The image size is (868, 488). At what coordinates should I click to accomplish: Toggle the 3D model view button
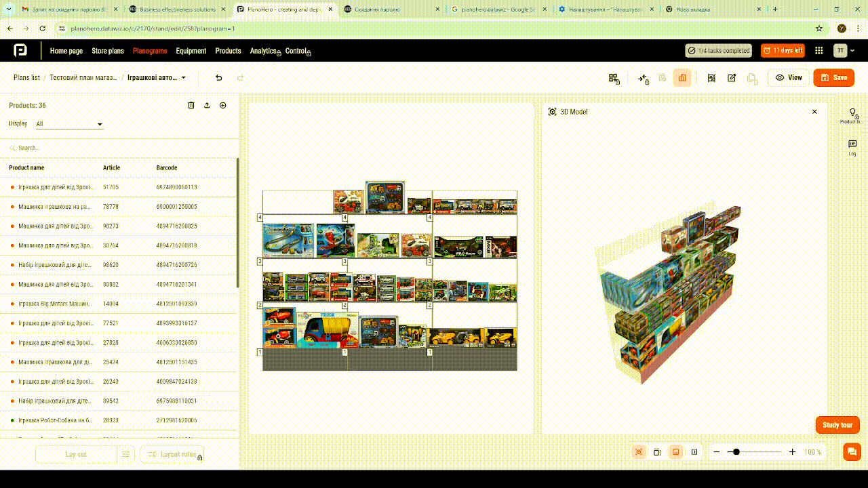[x=639, y=452]
